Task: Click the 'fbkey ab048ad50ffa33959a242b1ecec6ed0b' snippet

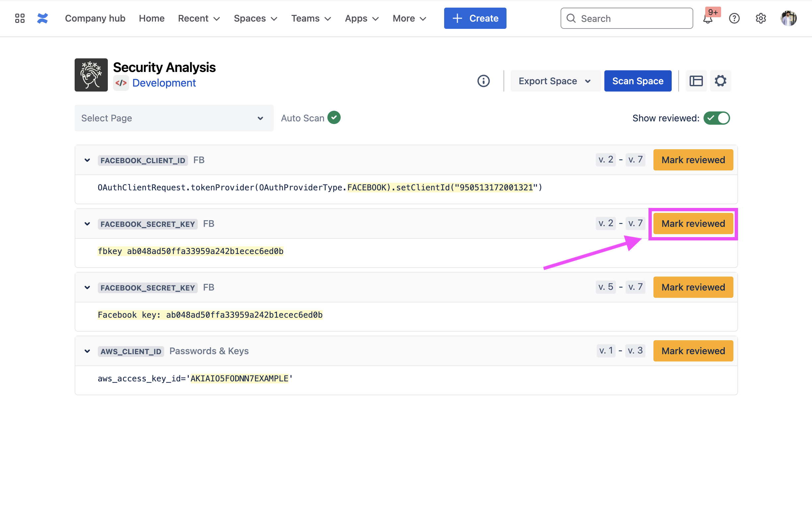Action: (190, 252)
